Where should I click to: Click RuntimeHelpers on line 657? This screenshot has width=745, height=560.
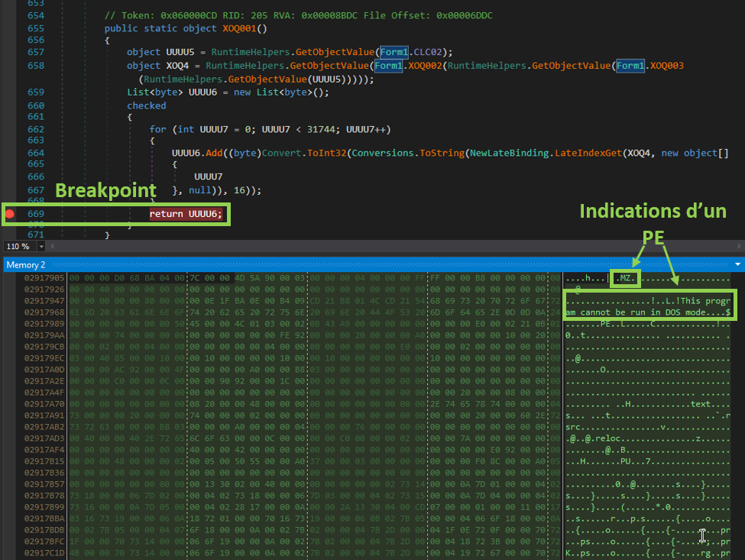click(251, 52)
